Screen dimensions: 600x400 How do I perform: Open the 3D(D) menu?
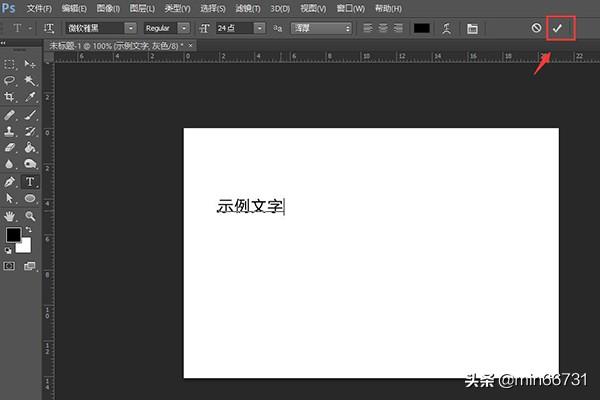280,8
